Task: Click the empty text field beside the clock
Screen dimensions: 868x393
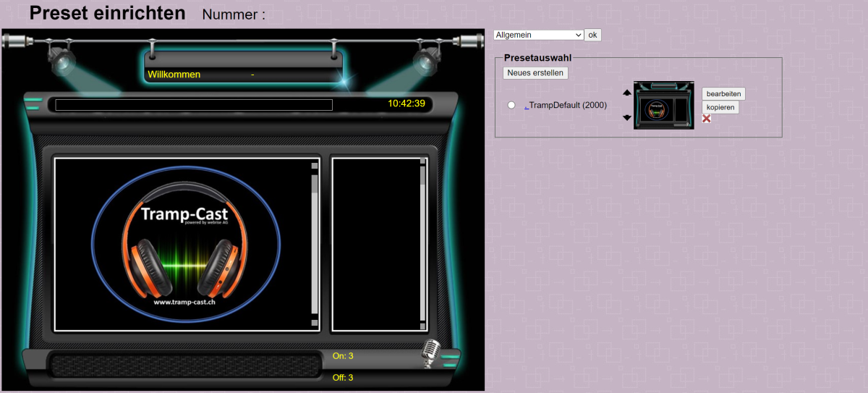Action: pyautogui.click(x=194, y=105)
